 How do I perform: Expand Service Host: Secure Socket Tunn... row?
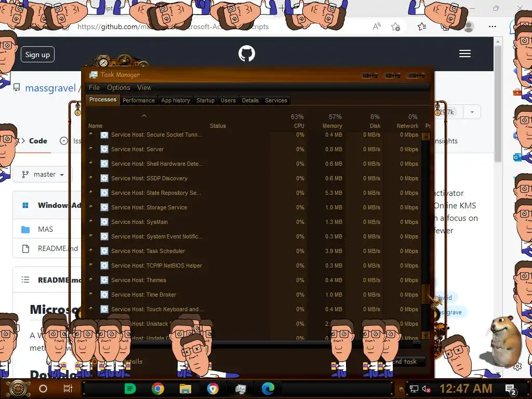point(90,134)
